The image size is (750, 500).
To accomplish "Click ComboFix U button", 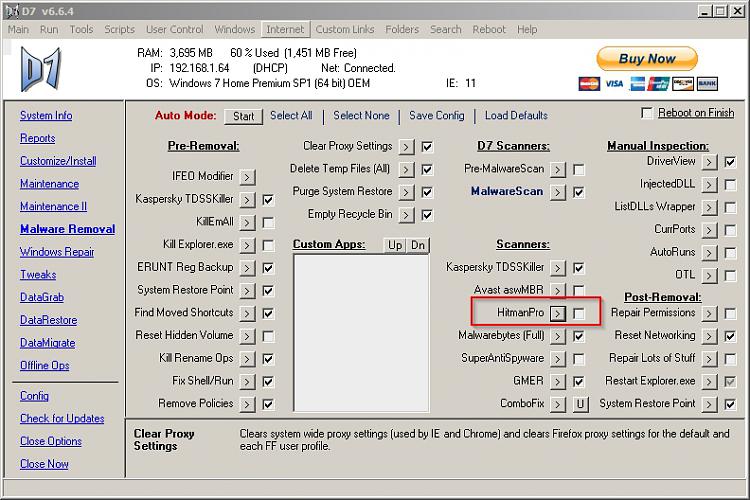I will click(580, 404).
